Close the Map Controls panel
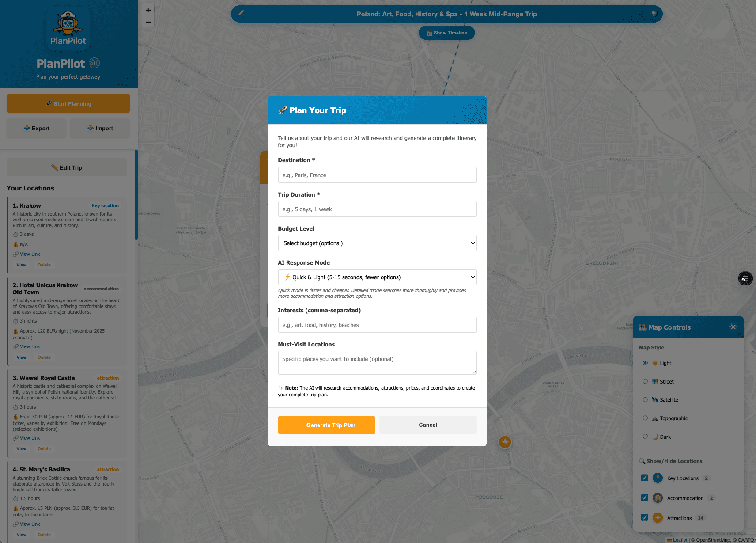 (733, 327)
